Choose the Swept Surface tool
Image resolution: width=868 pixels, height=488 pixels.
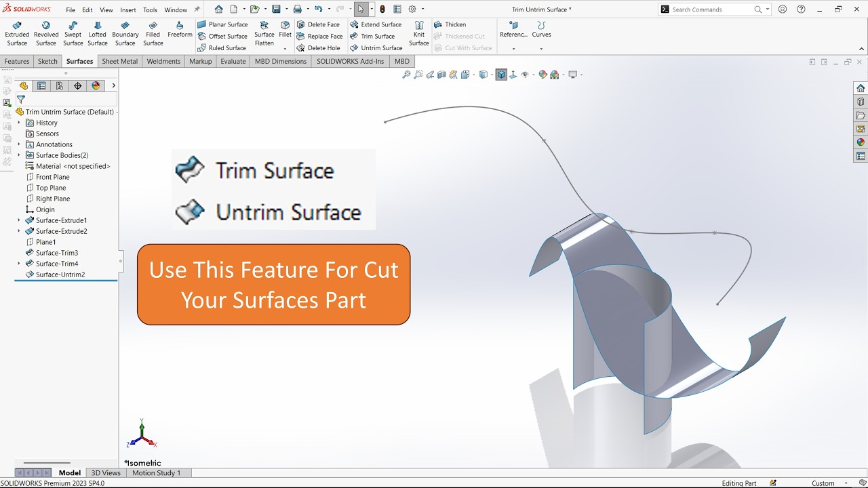coord(73,34)
